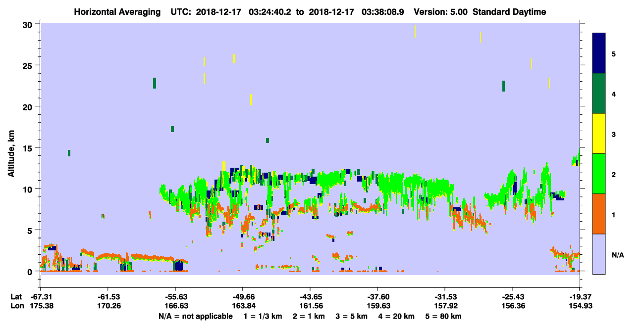Viewport: 644px width, 330px height.
Task: Click the latitude value -55.63
Action: coord(176,297)
